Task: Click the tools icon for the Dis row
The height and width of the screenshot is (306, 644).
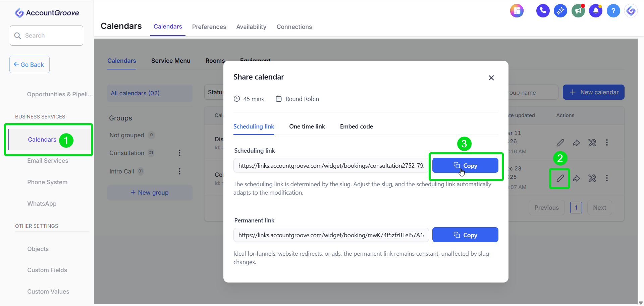Action: (592, 143)
